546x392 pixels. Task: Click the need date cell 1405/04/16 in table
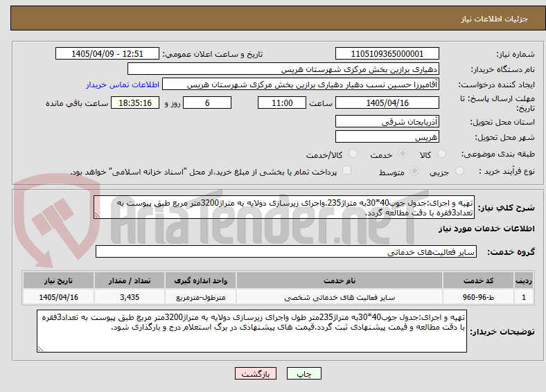click(x=58, y=297)
